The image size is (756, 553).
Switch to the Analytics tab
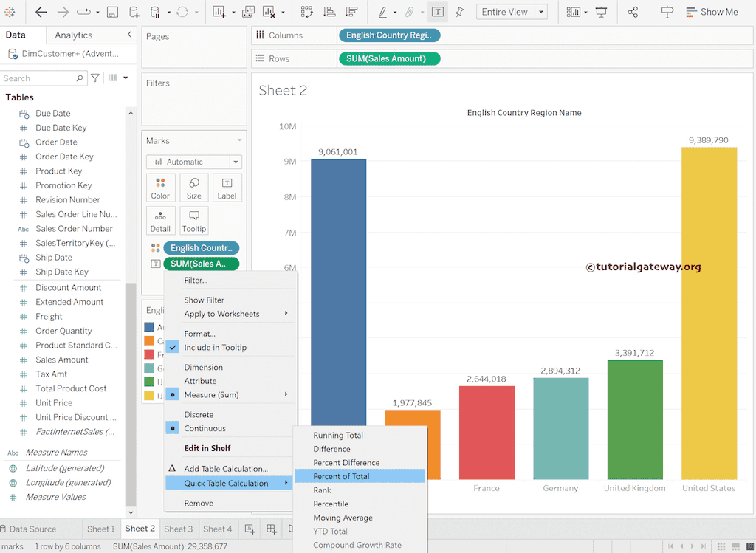(x=73, y=35)
